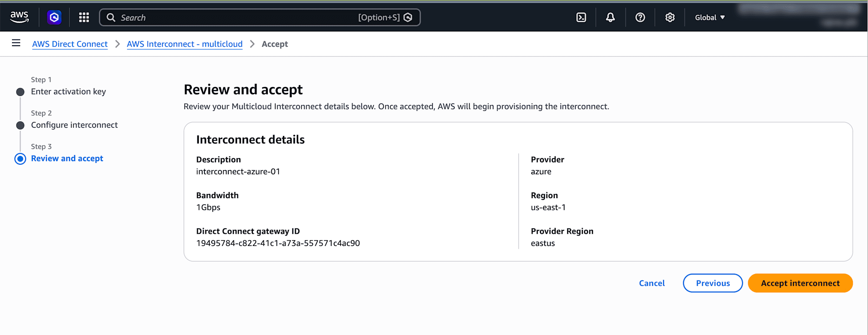This screenshot has height=335, width=868.
Task: Open the settings gear
Action: click(670, 17)
